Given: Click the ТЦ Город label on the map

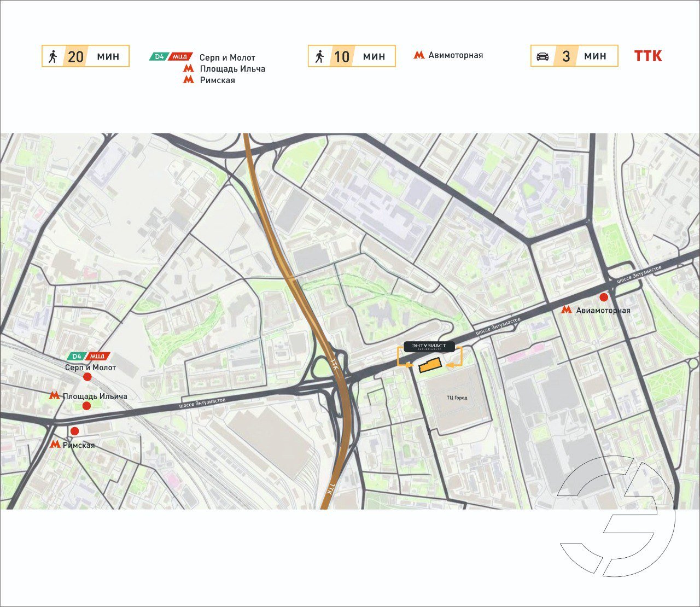Looking at the screenshot, I should point(458,398).
